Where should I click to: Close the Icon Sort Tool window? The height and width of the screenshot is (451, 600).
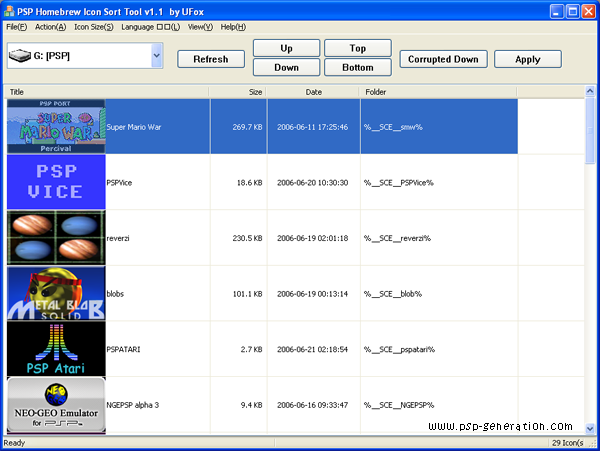[x=589, y=11]
